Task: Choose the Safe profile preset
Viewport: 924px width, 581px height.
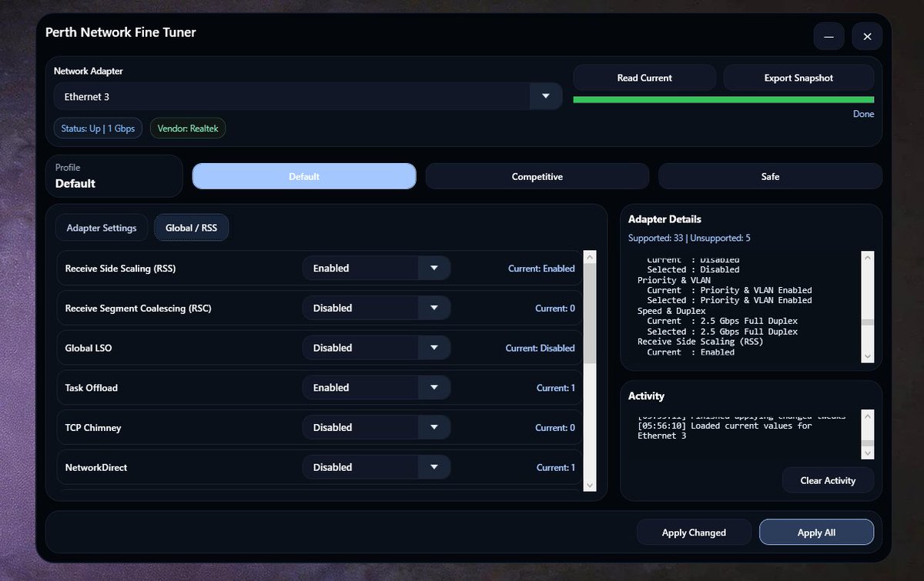Action: pyautogui.click(x=770, y=176)
